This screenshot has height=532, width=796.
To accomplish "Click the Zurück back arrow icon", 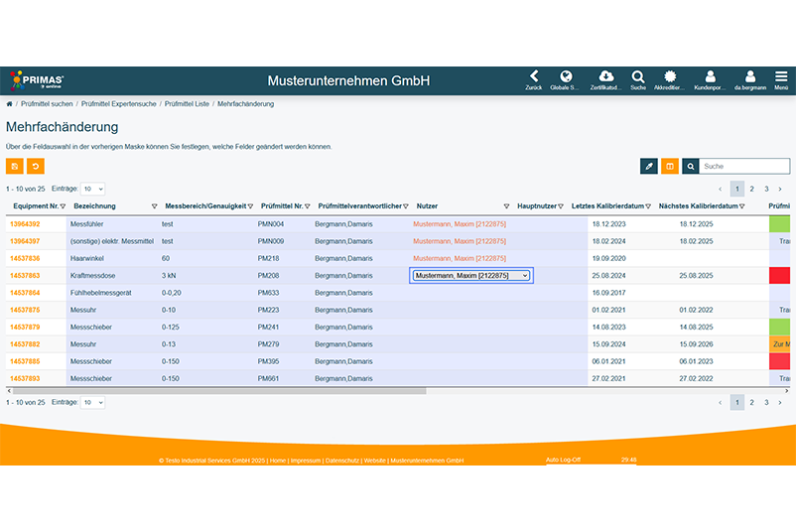I will (x=534, y=76).
